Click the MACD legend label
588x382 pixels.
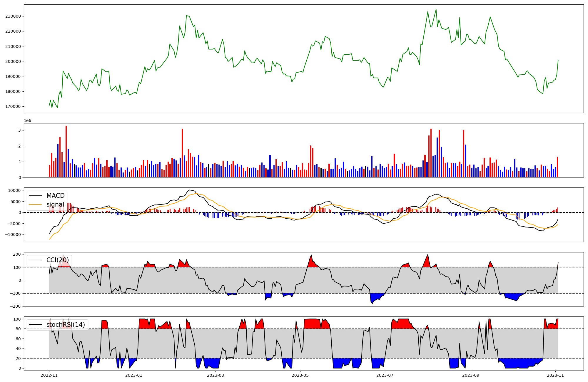[x=55, y=196]
